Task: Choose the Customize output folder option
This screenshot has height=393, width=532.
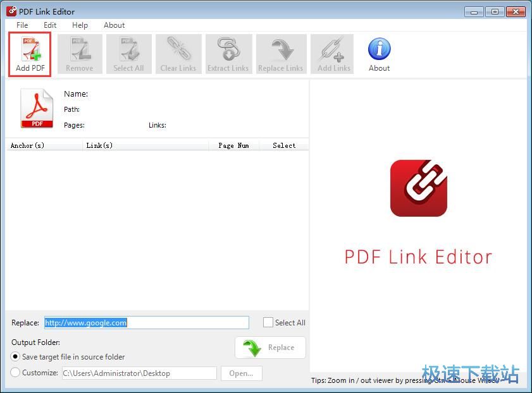Action: tap(15, 373)
